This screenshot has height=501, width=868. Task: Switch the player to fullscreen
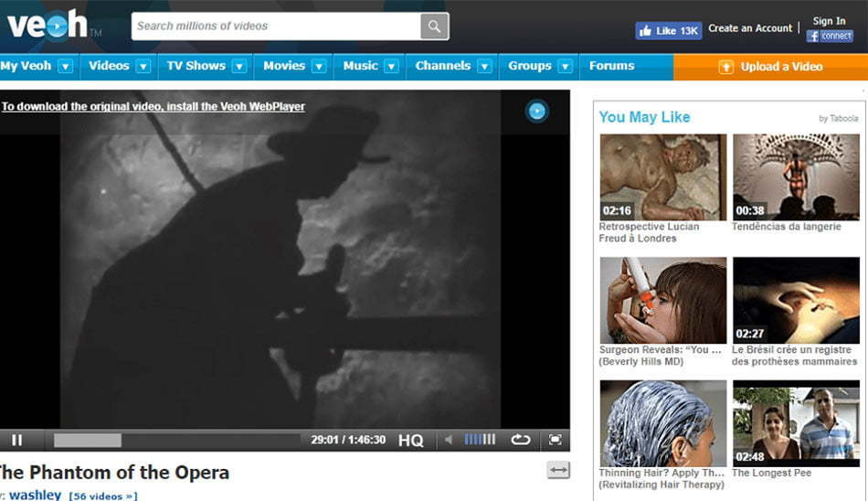point(555,440)
